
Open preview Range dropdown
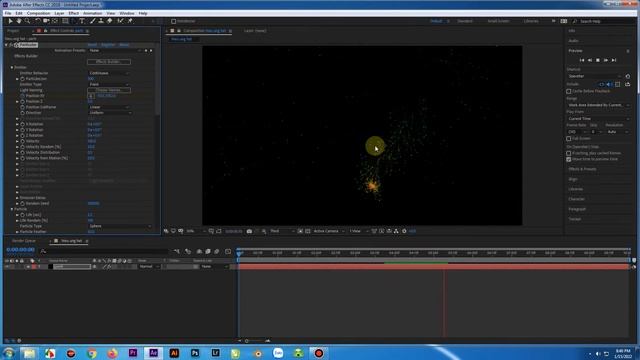598,105
